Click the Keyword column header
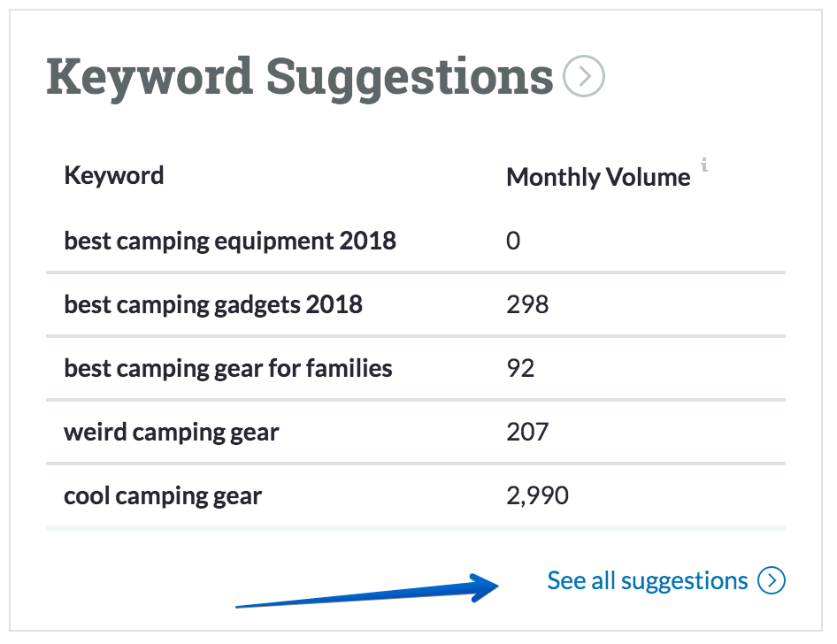837x644 pixels. pyautogui.click(x=114, y=175)
